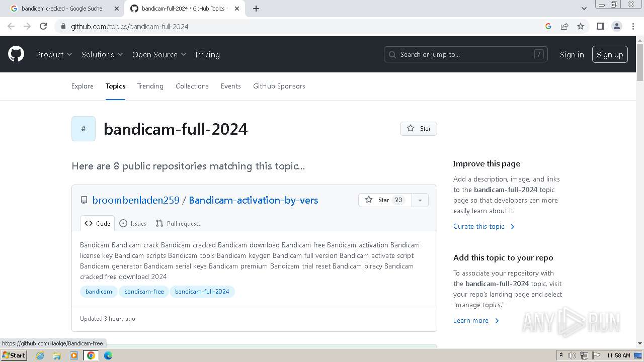Screen dimensions: 644x362
Task: Click the bandicam-free topic tag
Action: [144, 292]
